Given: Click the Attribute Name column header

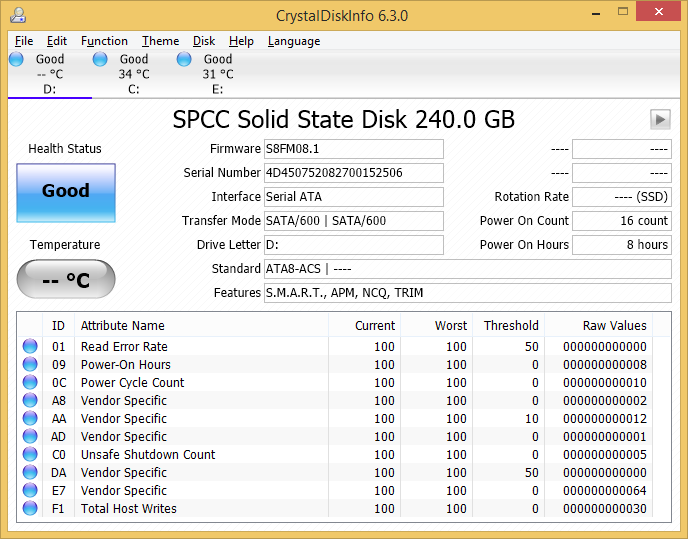Looking at the screenshot, I should pos(201,325).
